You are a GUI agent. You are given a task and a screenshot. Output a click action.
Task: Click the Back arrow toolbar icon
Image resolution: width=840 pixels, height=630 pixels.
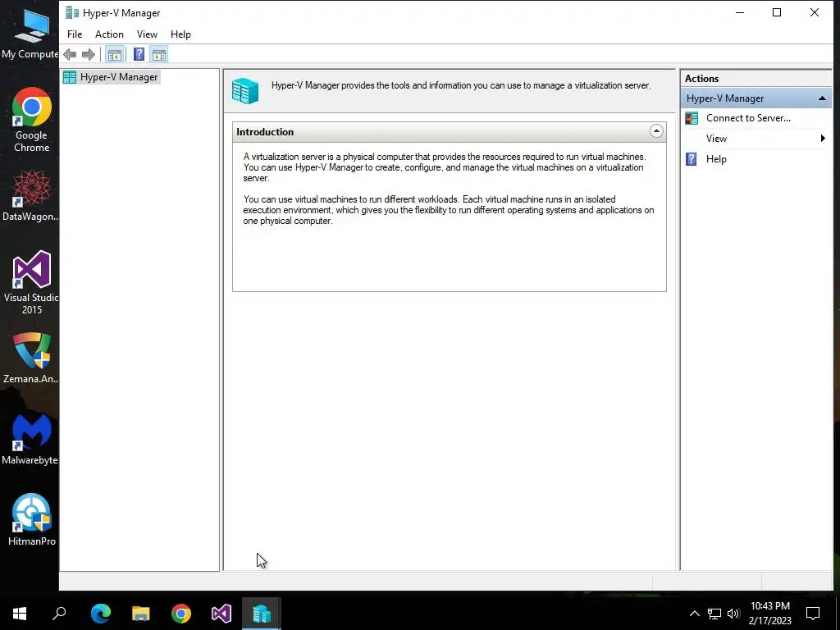click(70, 54)
